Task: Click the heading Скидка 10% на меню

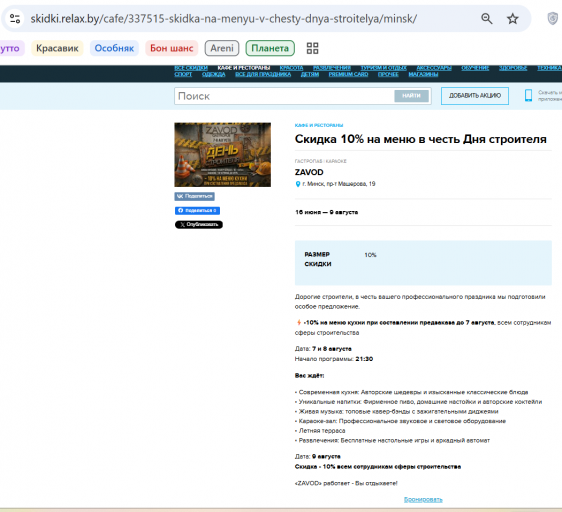Action: (x=420, y=139)
